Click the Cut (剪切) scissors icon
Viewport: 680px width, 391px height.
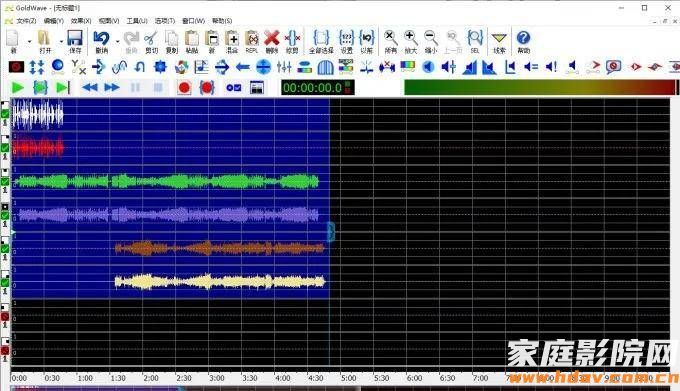pos(151,39)
